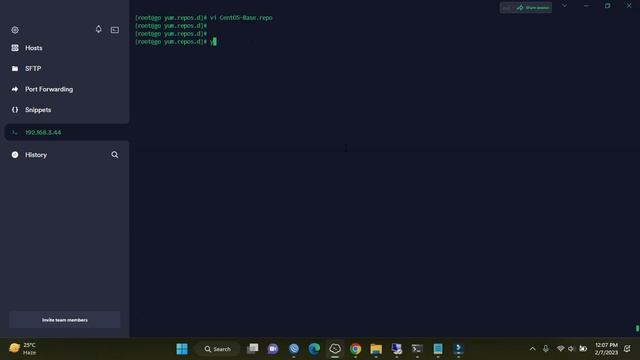Open the notification center icon beside the clock

click(627, 349)
